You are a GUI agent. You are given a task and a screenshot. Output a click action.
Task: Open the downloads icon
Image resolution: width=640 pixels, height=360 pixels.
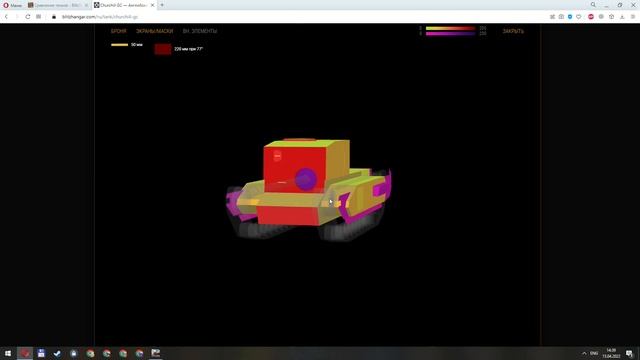pyautogui.click(x=622, y=17)
